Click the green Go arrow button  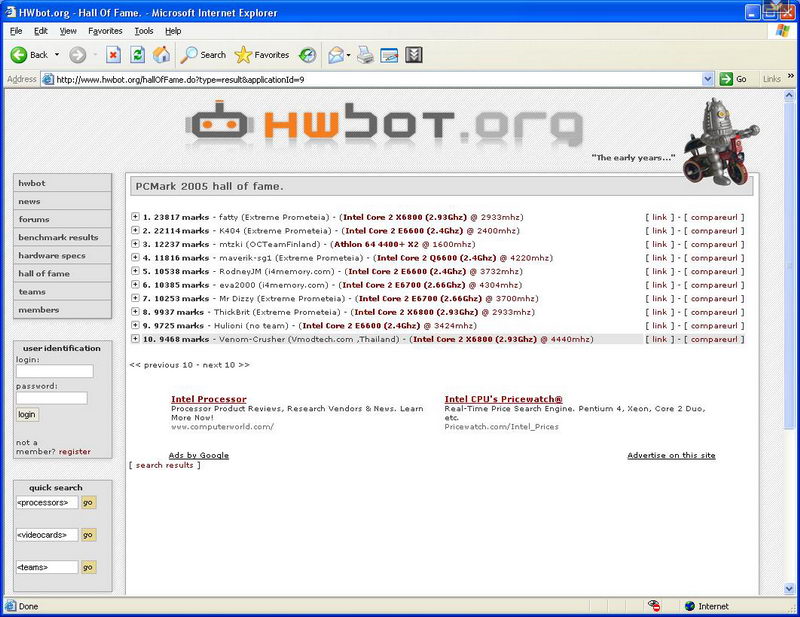point(726,79)
